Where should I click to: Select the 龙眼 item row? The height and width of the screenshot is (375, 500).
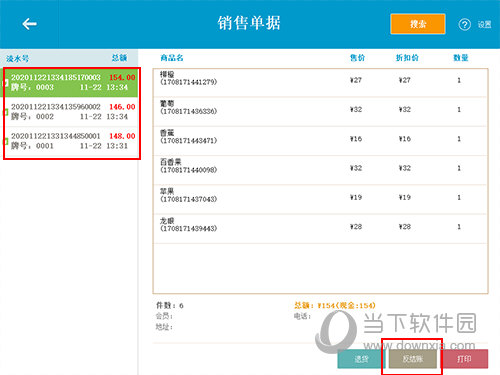click(320, 229)
